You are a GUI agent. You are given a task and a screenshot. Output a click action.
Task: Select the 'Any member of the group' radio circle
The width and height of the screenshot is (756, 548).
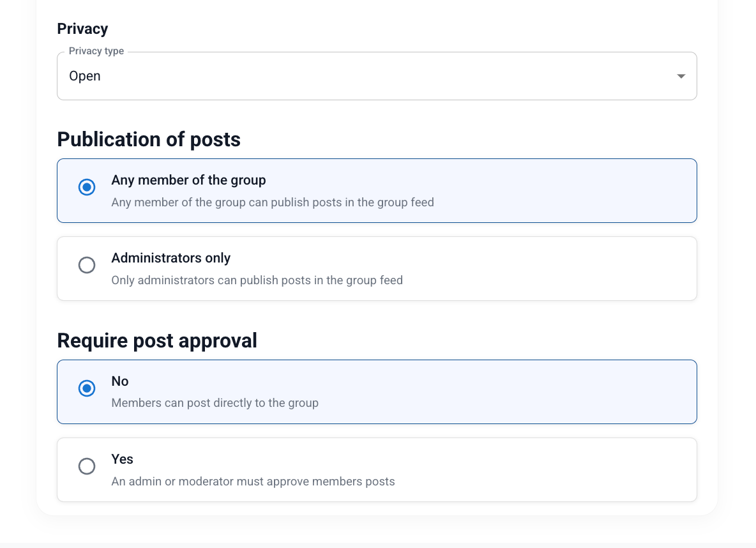(x=87, y=187)
